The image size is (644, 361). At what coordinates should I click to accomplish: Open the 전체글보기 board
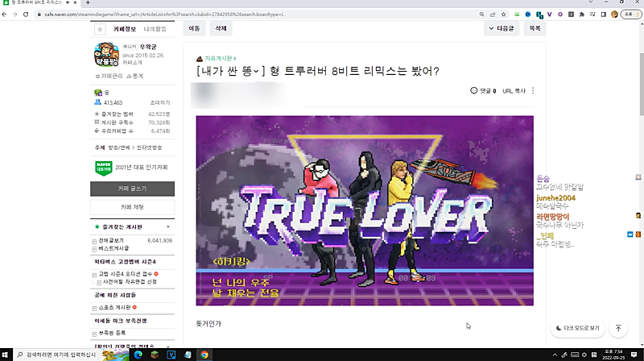tap(111, 240)
